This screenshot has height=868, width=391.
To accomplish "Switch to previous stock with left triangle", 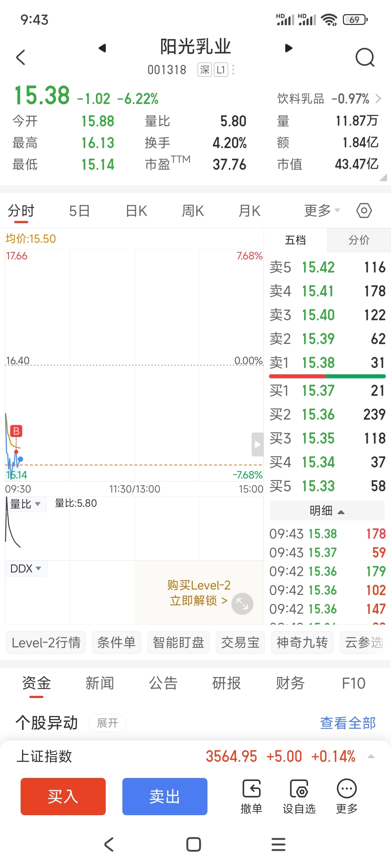I will pyautogui.click(x=102, y=48).
